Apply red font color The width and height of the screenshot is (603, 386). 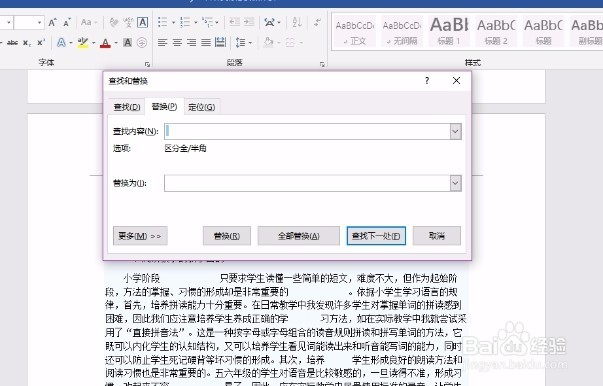tap(105, 43)
